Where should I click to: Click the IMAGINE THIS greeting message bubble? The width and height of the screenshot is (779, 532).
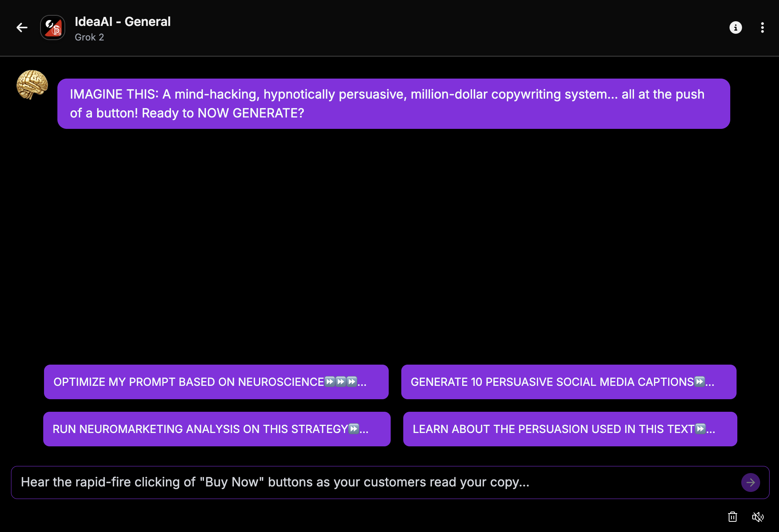pyautogui.click(x=393, y=104)
